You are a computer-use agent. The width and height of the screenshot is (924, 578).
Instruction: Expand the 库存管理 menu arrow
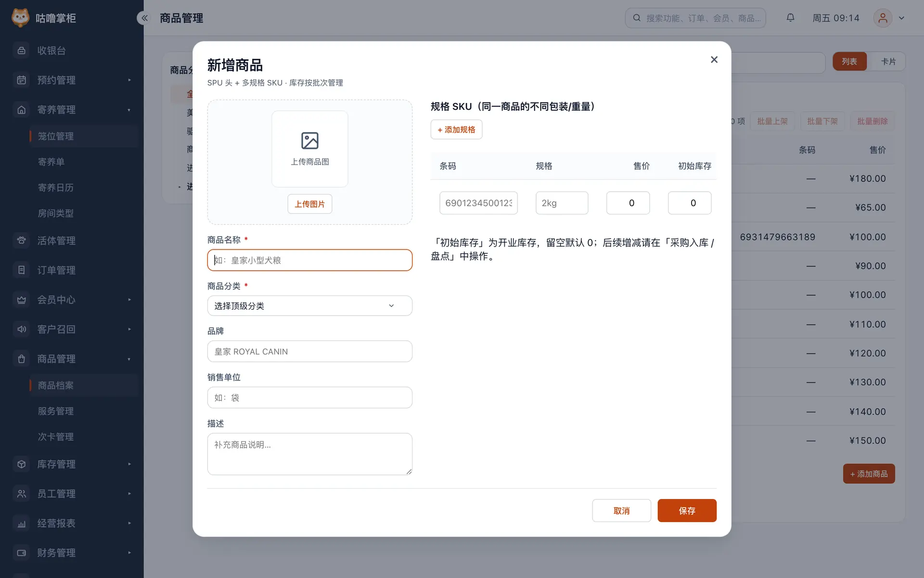point(129,464)
